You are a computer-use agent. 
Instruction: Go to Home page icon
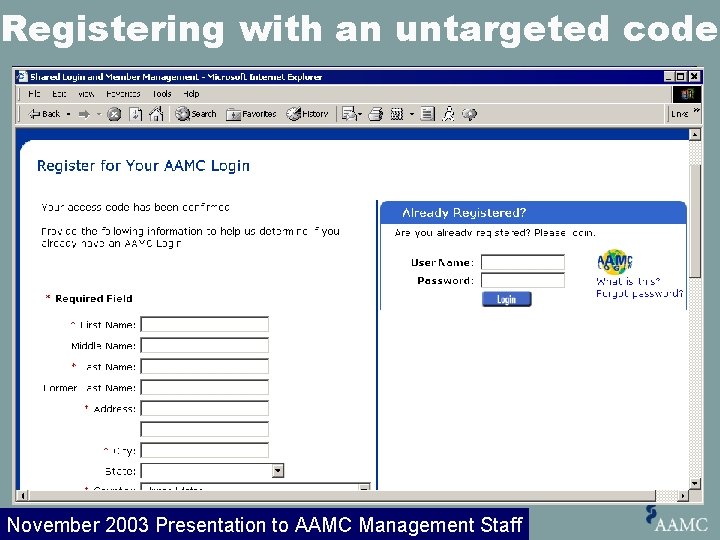pyautogui.click(x=156, y=113)
